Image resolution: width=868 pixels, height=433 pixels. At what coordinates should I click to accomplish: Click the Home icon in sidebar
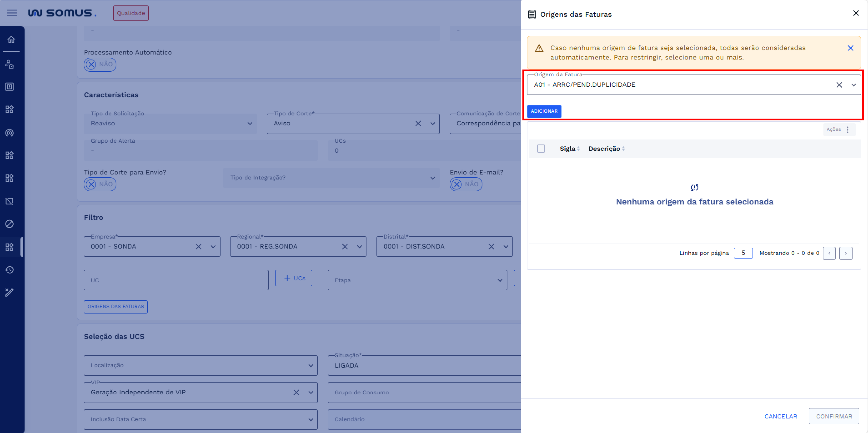pos(11,39)
